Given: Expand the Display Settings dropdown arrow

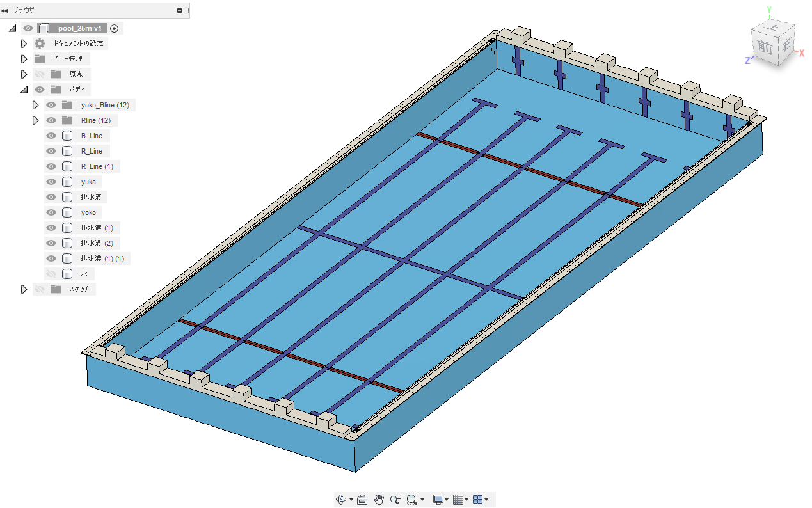Looking at the screenshot, I should coord(447,500).
